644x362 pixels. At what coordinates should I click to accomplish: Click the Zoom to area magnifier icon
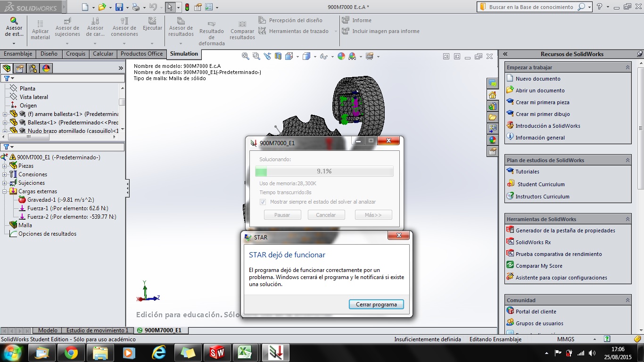[256, 56]
